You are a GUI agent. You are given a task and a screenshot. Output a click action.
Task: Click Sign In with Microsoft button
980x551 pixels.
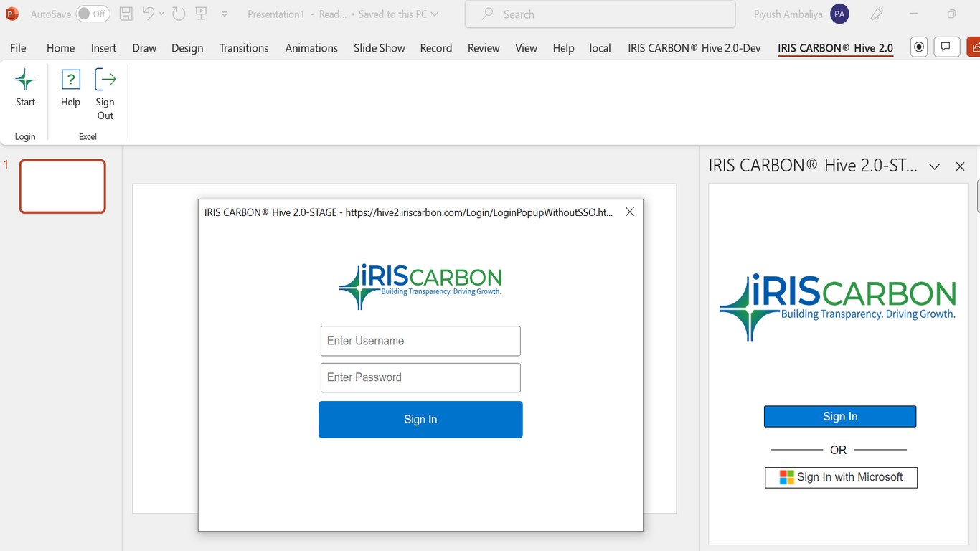tap(841, 477)
